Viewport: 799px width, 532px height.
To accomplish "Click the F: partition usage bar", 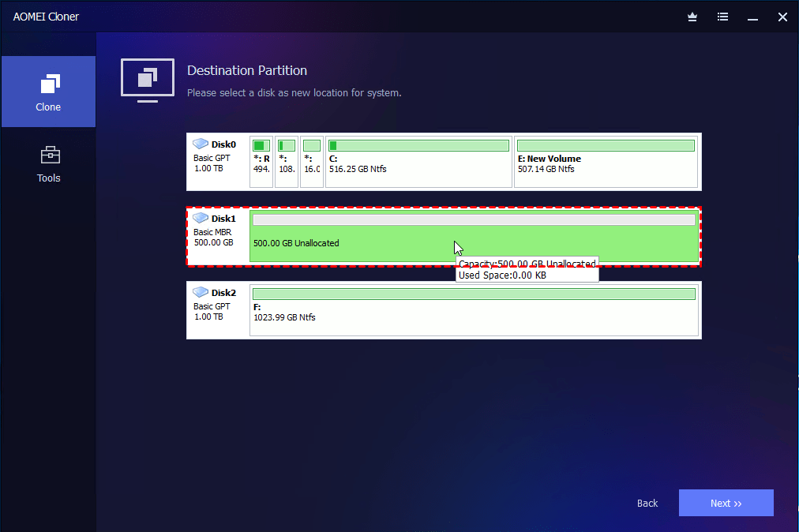I will point(474,294).
